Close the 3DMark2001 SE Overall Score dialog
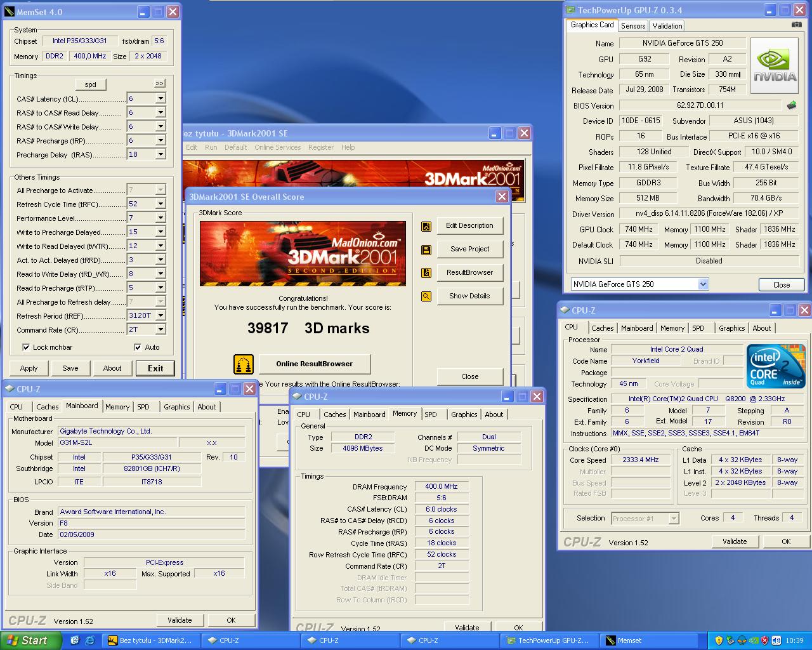The width and height of the screenshot is (812, 650). pyautogui.click(x=502, y=196)
